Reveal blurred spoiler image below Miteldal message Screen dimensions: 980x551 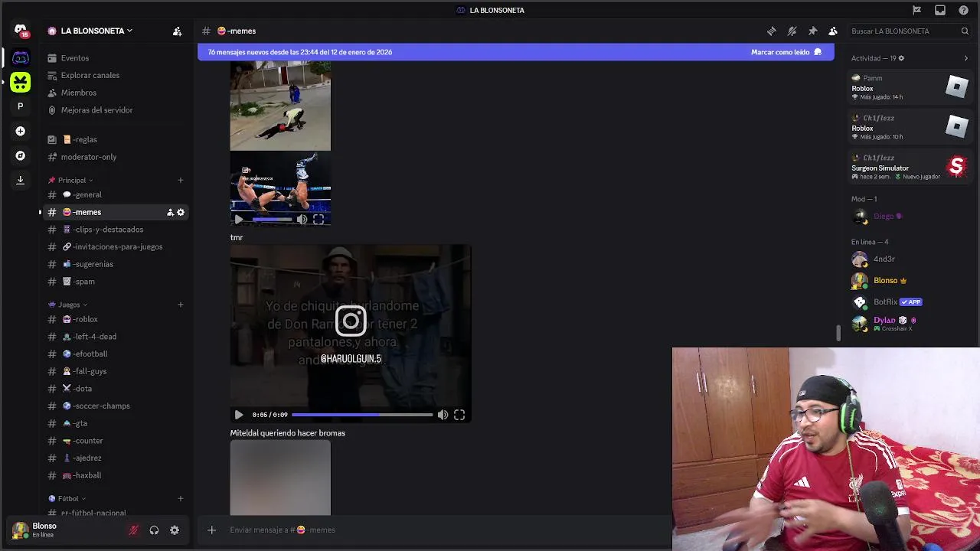[x=280, y=478]
